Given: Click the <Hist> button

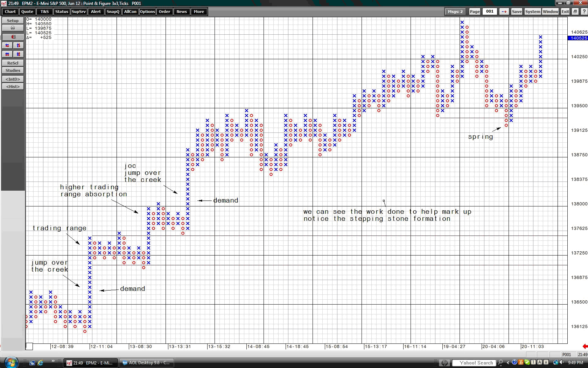Looking at the screenshot, I should [x=13, y=87].
